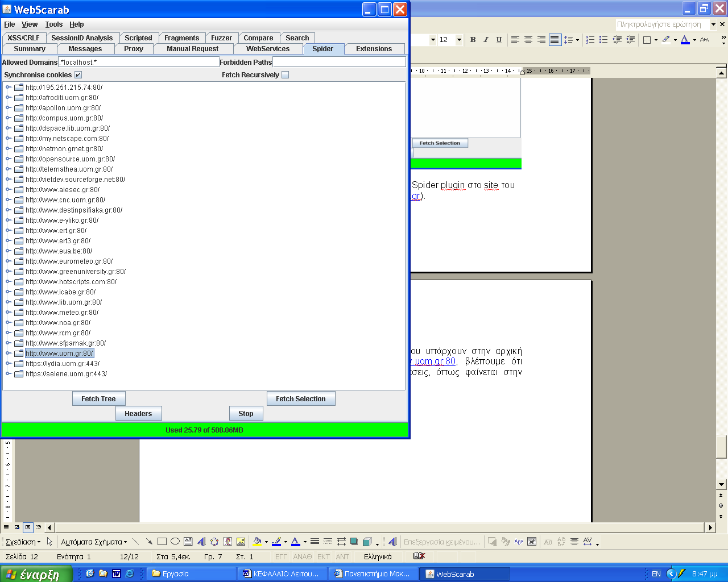This screenshot has width=728, height=582.
Task: Select the Rectangle drawing tool
Action: coord(162,542)
